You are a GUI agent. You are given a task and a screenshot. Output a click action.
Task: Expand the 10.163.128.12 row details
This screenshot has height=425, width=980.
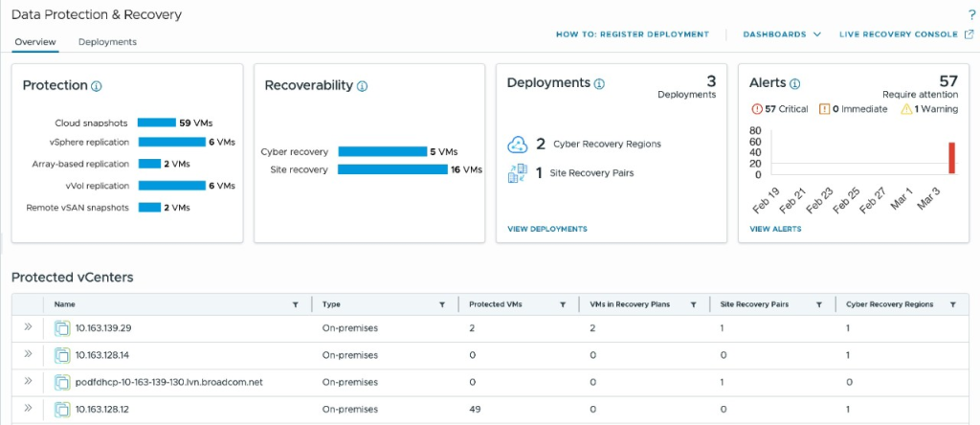click(x=28, y=409)
